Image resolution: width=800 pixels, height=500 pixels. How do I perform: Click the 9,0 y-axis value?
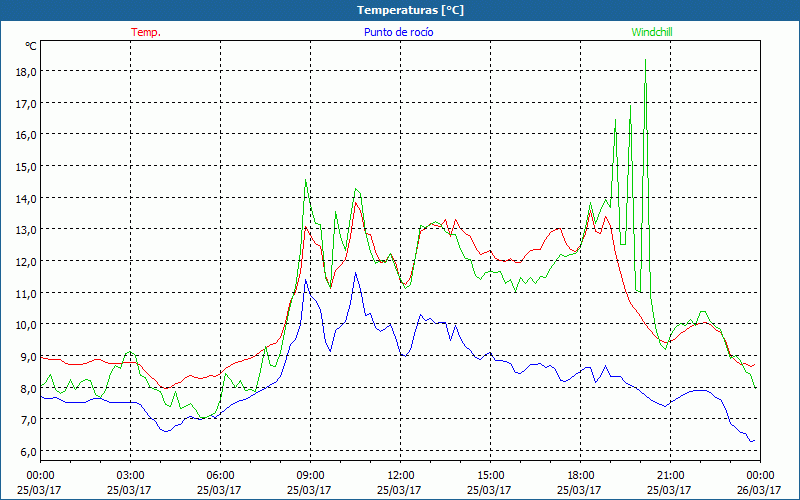(29, 356)
